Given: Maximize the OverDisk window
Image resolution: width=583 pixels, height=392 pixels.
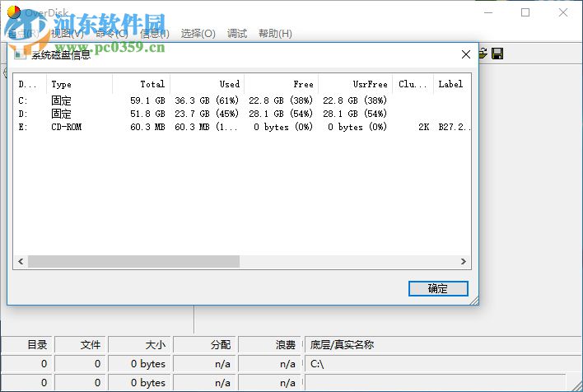Looking at the screenshot, I should point(525,12).
